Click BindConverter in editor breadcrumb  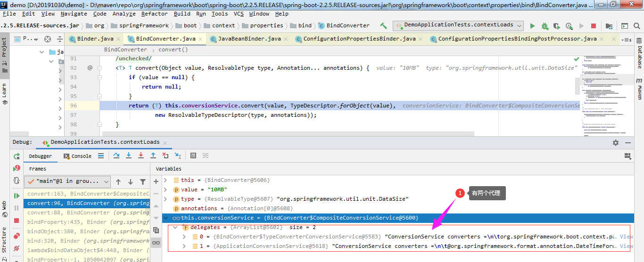tap(125, 49)
